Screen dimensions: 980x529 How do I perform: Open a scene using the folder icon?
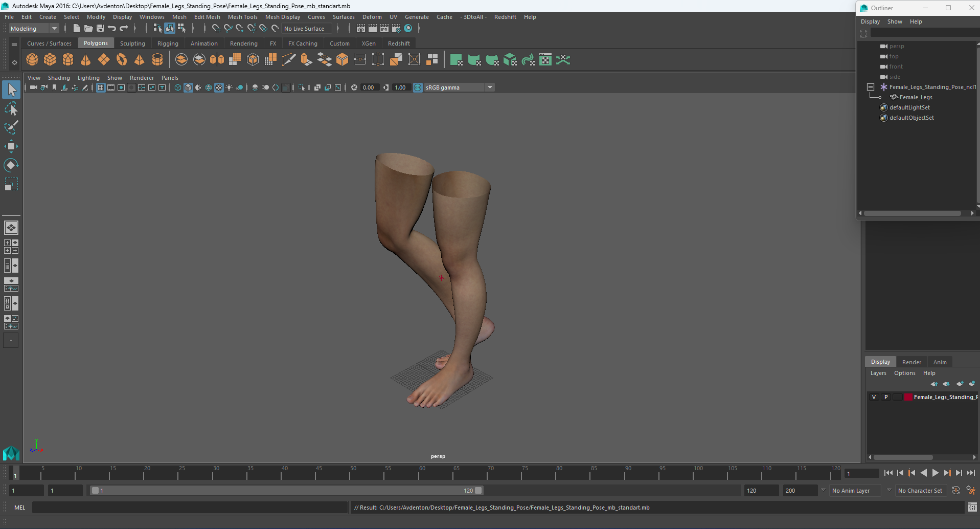(88, 29)
